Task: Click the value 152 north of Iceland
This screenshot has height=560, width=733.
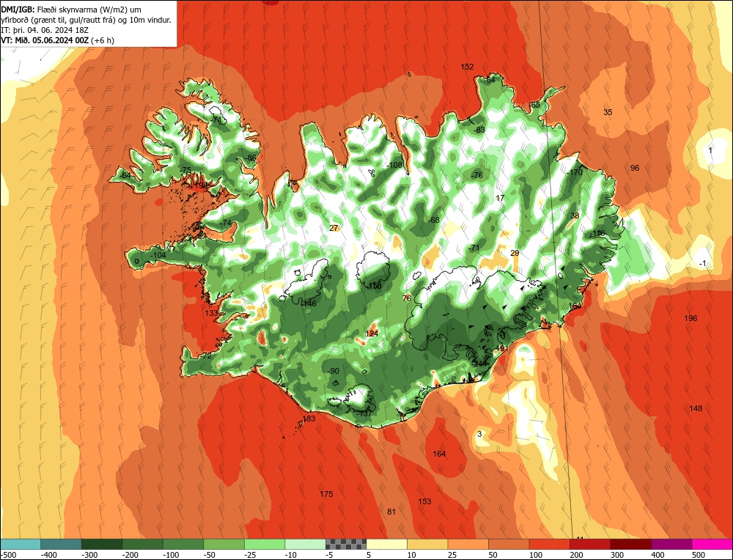Action: click(467, 67)
